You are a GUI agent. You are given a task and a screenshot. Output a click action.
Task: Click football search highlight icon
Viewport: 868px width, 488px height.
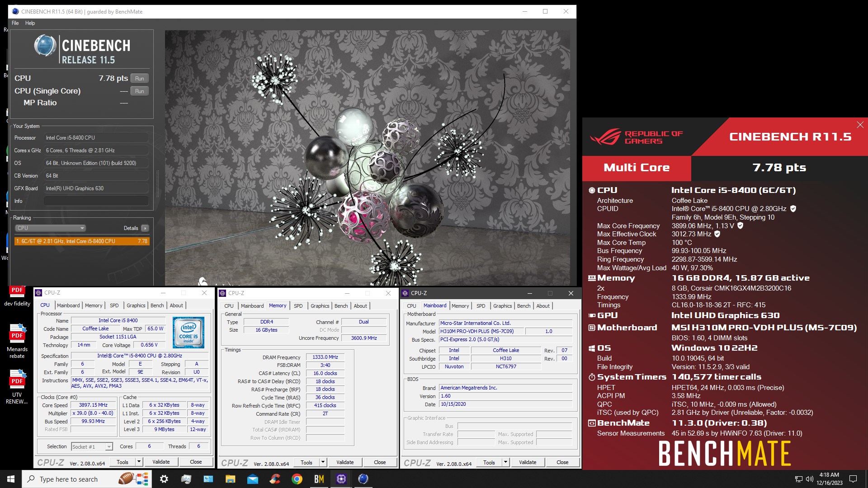tap(133, 479)
